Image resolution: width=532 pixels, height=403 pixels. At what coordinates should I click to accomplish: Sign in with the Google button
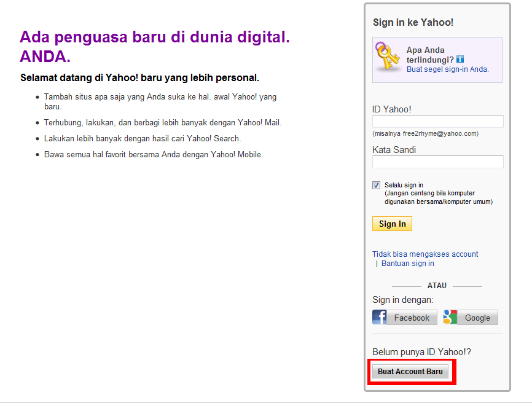tap(471, 317)
